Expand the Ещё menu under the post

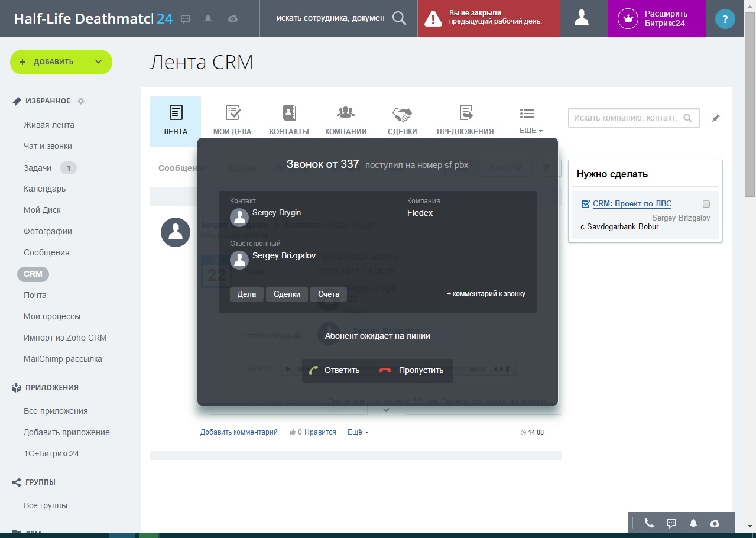pyautogui.click(x=358, y=432)
